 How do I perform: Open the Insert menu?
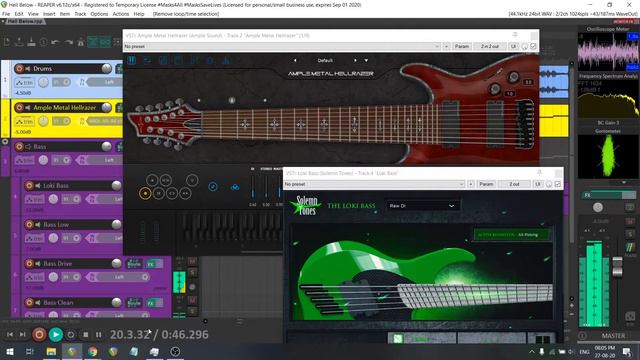(x=49, y=14)
